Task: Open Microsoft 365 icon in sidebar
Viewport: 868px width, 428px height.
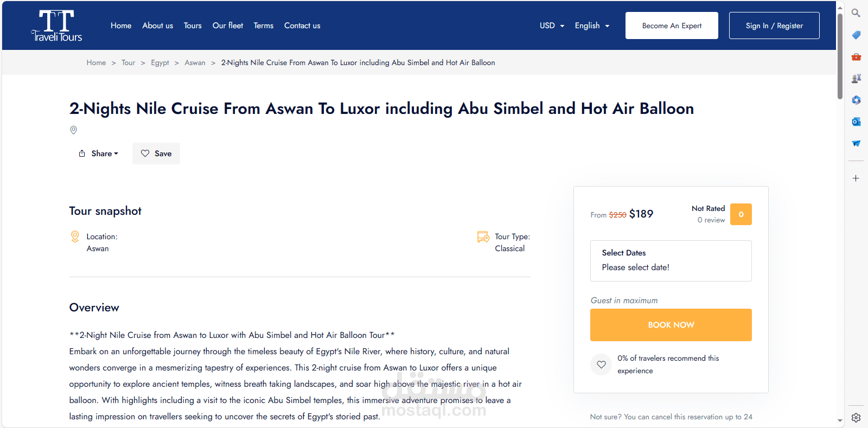Action: pyautogui.click(x=856, y=100)
